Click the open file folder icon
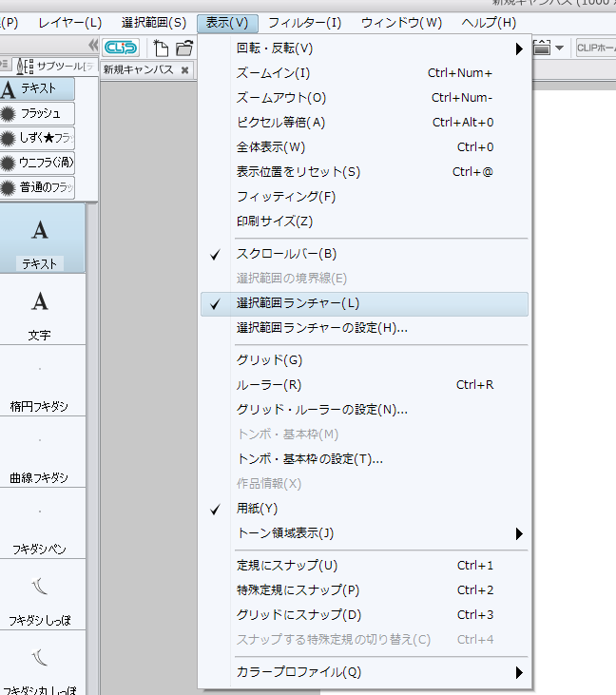Image resolution: width=616 pixels, height=695 pixels. pos(184,48)
